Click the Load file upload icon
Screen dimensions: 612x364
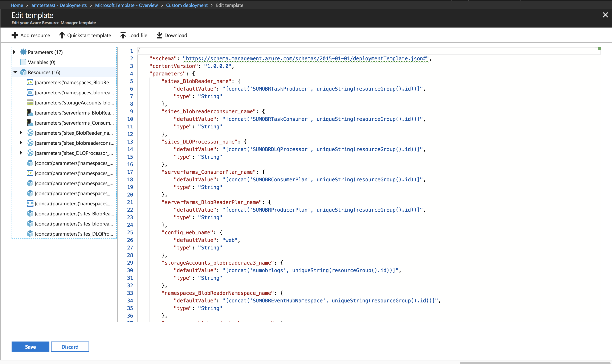(x=123, y=35)
